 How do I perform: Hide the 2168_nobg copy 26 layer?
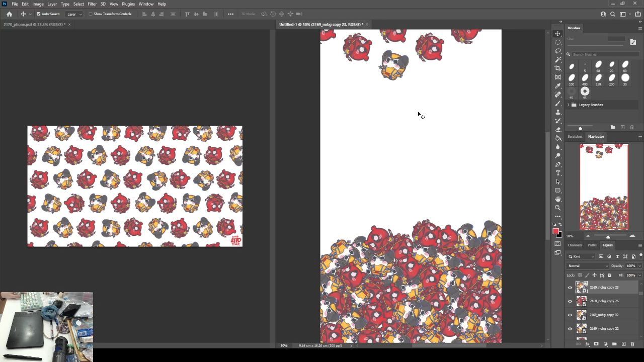tap(570, 301)
